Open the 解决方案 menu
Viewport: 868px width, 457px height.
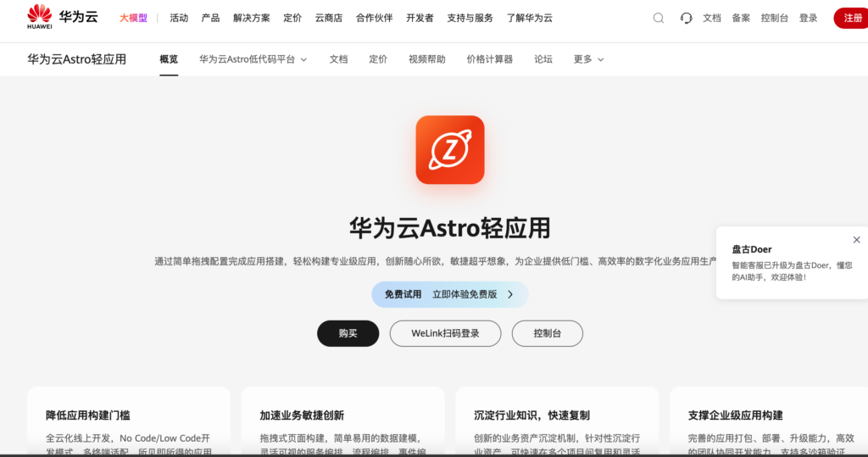(x=251, y=18)
